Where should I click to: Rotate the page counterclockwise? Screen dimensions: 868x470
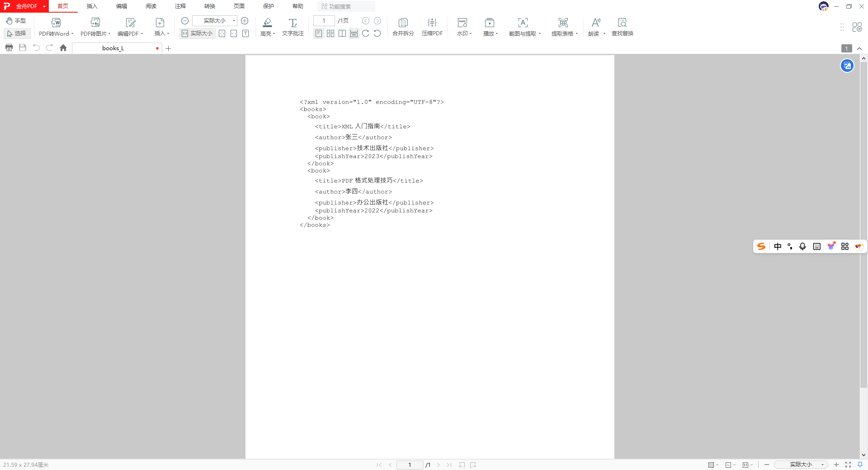(x=377, y=33)
